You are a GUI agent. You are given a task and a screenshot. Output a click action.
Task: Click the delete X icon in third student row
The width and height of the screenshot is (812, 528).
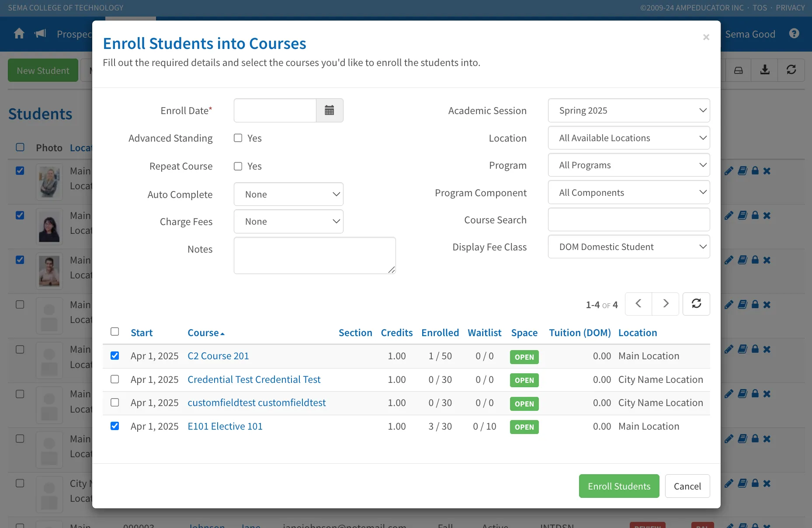pyautogui.click(x=767, y=260)
